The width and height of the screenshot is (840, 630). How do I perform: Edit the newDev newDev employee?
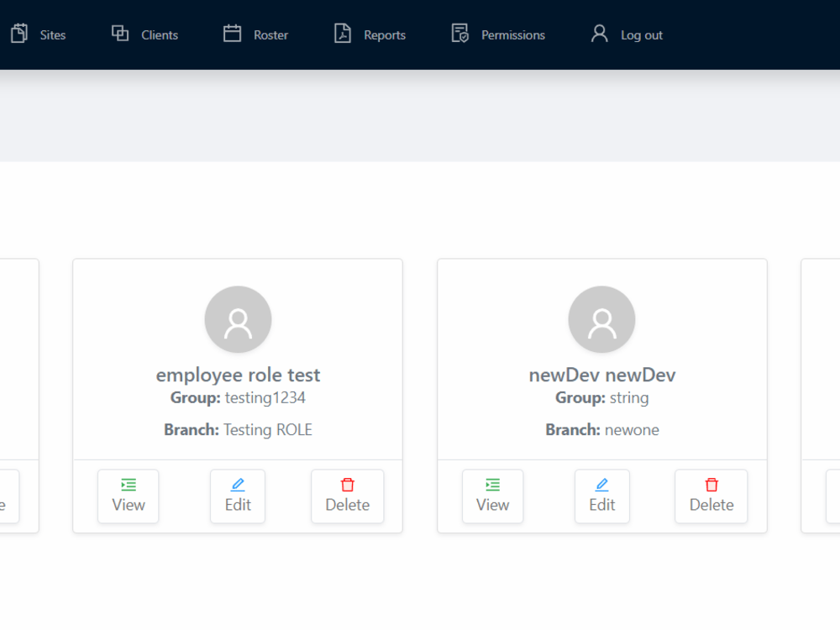click(x=601, y=496)
